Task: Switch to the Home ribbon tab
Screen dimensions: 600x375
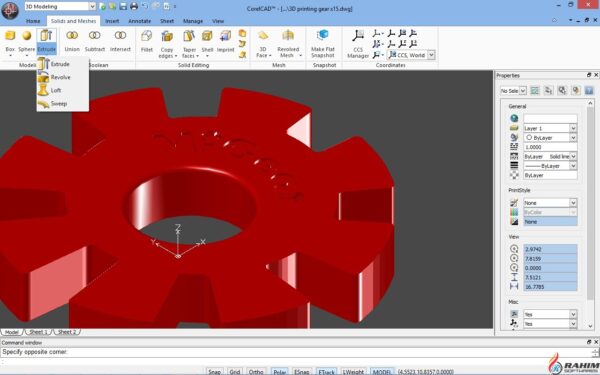Action: coord(33,21)
